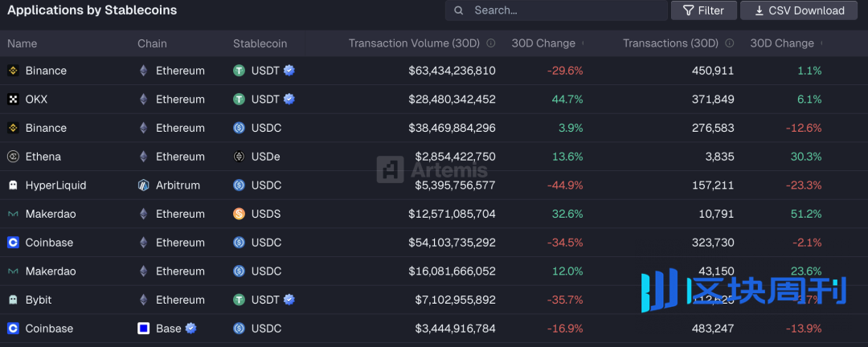
Task: Select the Coinbase Base row name
Action: point(49,329)
